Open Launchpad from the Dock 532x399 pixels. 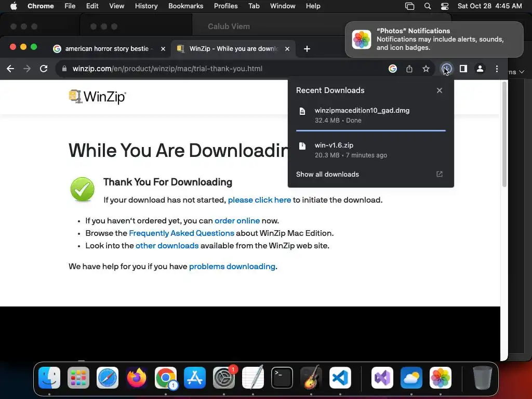[78, 378]
